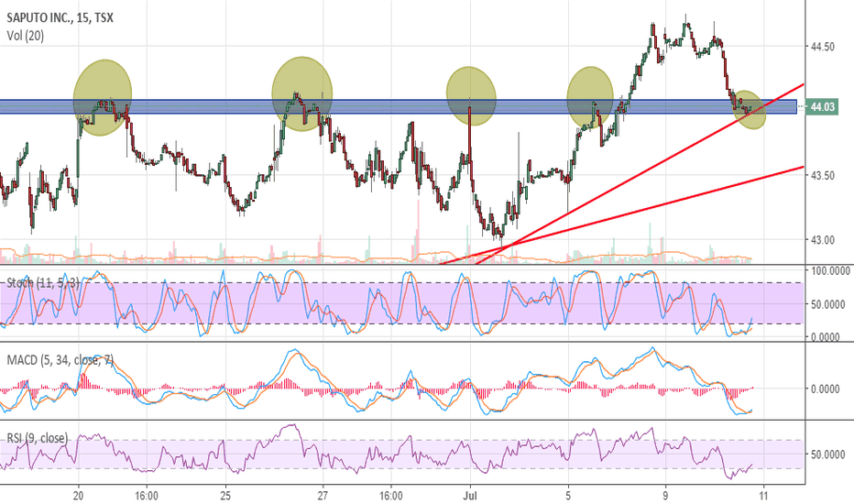This screenshot has height=504, width=854.
Task: Click the SAPUTO INC., 15, TSX symbol title
Action: tap(60, 18)
